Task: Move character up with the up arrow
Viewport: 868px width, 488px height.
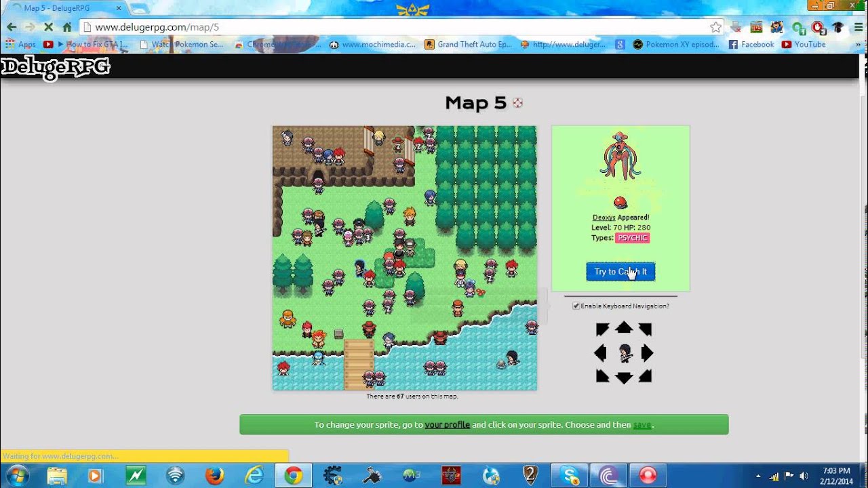Action: pyautogui.click(x=624, y=328)
